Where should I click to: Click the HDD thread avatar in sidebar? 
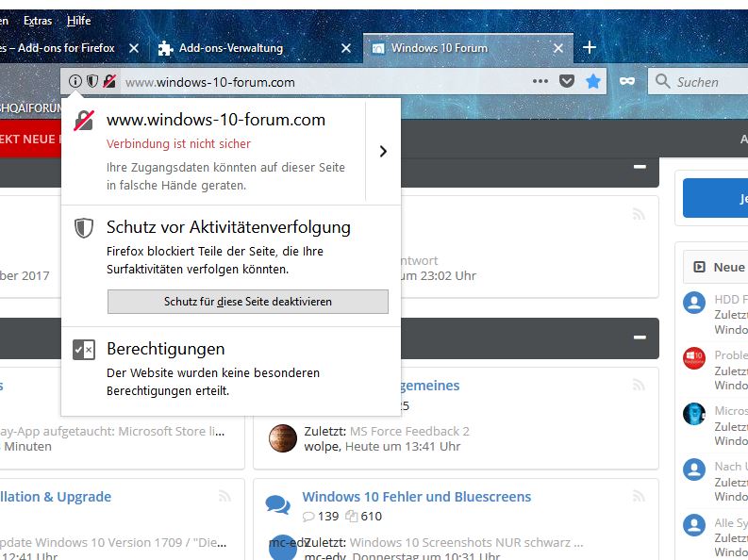(694, 303)
